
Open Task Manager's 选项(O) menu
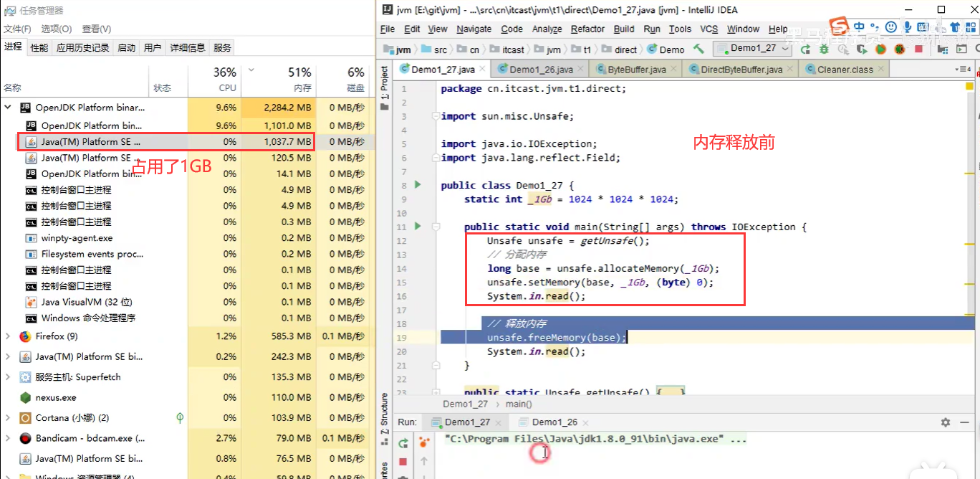click(57, 29)
